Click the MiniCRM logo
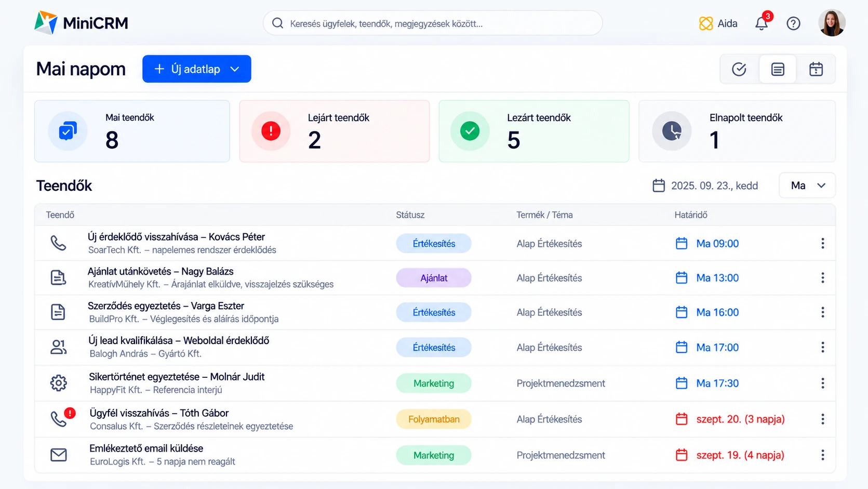Image resolution: width=868 pixels, height=489 pixels. click(x=81, y=23)
